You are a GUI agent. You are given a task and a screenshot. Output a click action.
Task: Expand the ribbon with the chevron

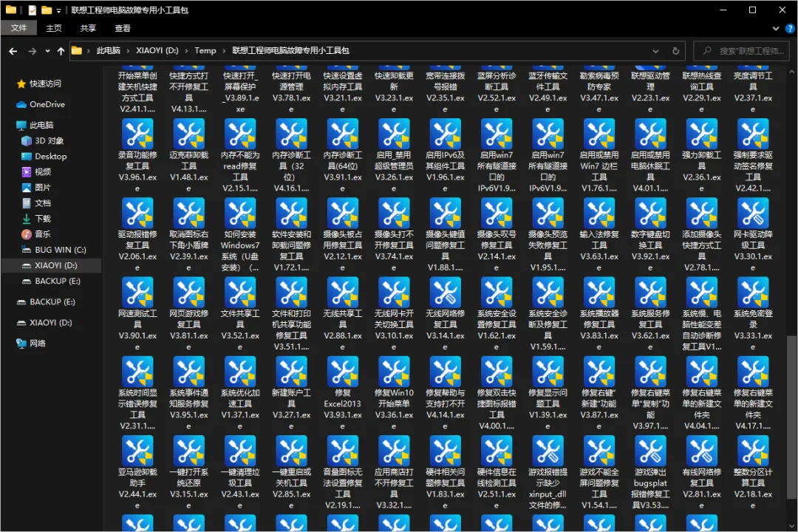[776, 29]
